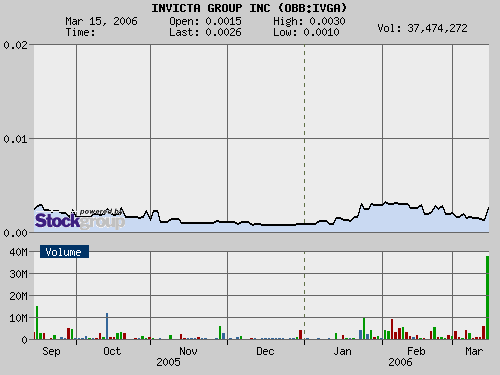
Task: Click the 30M volume axis label
Action: (x=18, y=274)
